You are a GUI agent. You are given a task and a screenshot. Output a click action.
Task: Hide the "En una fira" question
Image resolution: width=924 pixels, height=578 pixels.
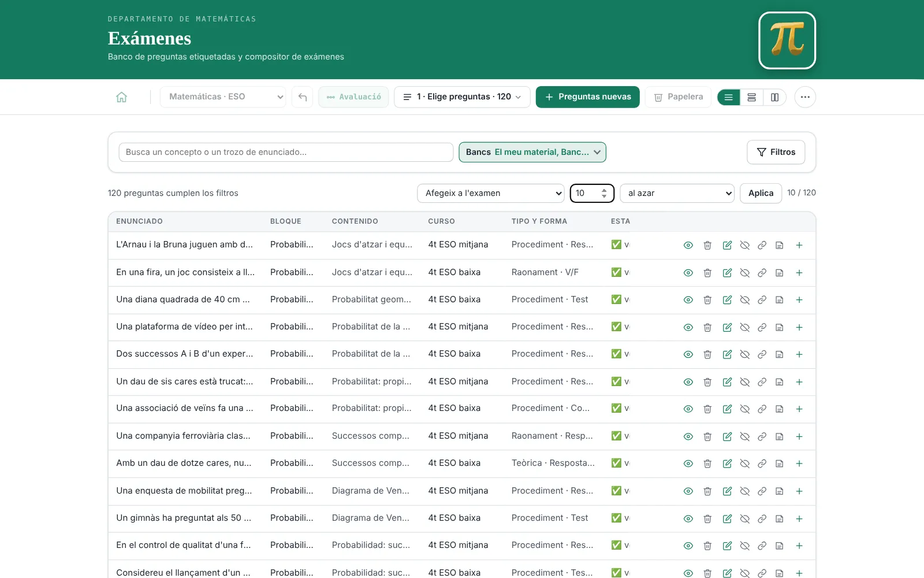(x=745, y=273)
